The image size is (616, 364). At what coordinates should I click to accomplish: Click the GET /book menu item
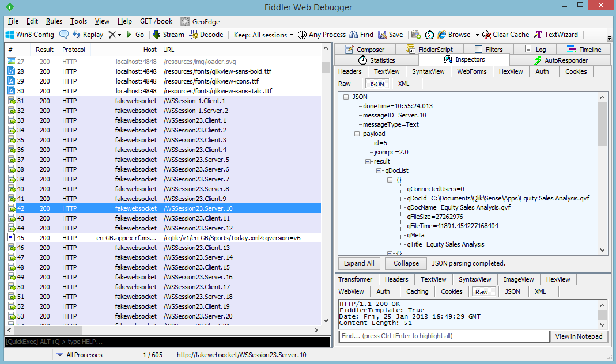(156, 21)
